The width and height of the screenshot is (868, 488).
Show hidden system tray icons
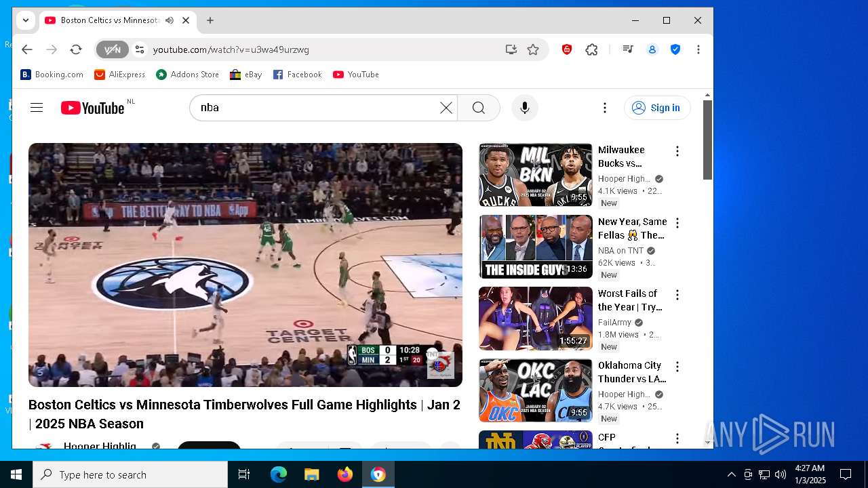pyautogui.click(x=731, y=474)
